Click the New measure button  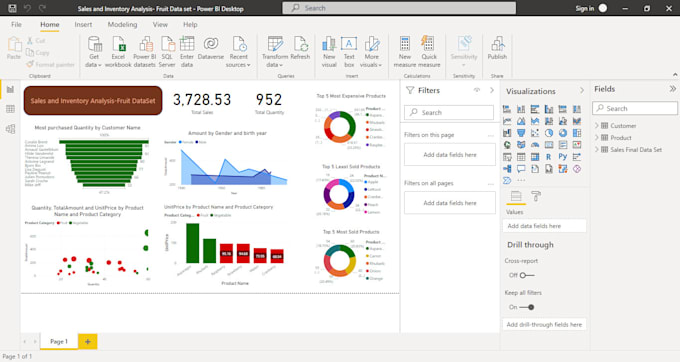click(405, 52)
